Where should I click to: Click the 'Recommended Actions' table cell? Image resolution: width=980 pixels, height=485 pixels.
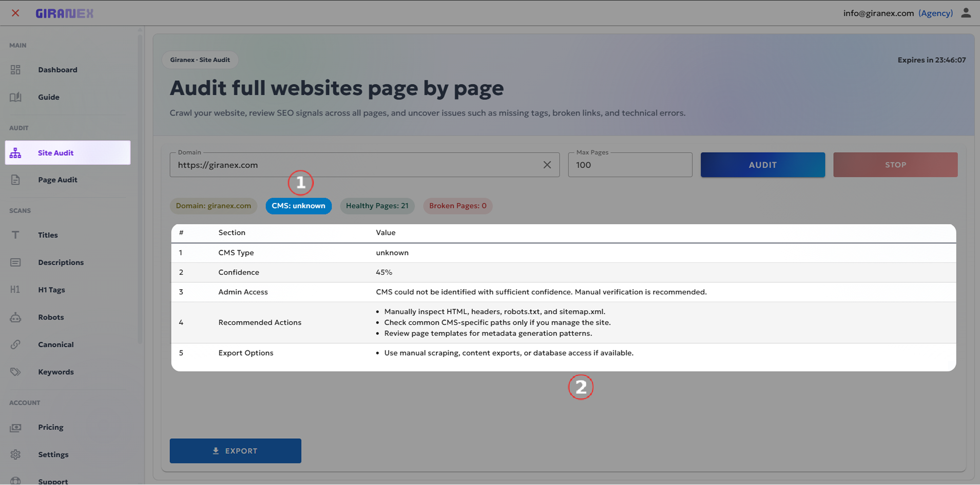coord(260,323)
